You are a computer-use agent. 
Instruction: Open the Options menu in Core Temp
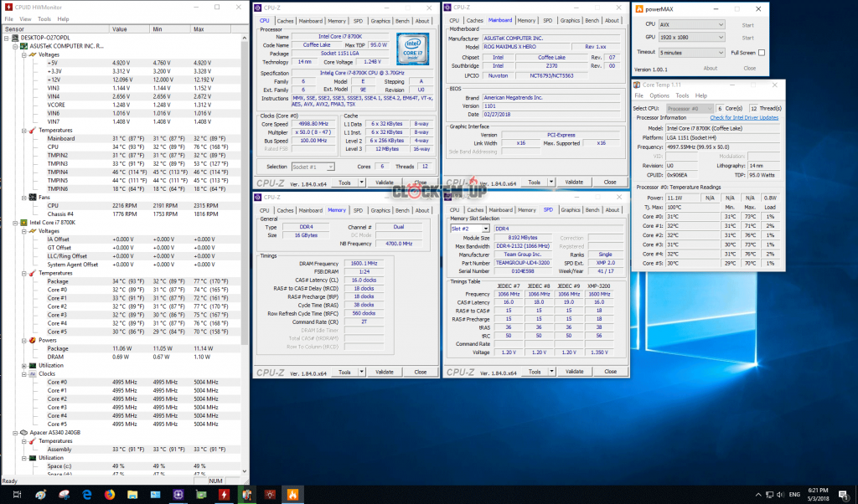(659, 95)
